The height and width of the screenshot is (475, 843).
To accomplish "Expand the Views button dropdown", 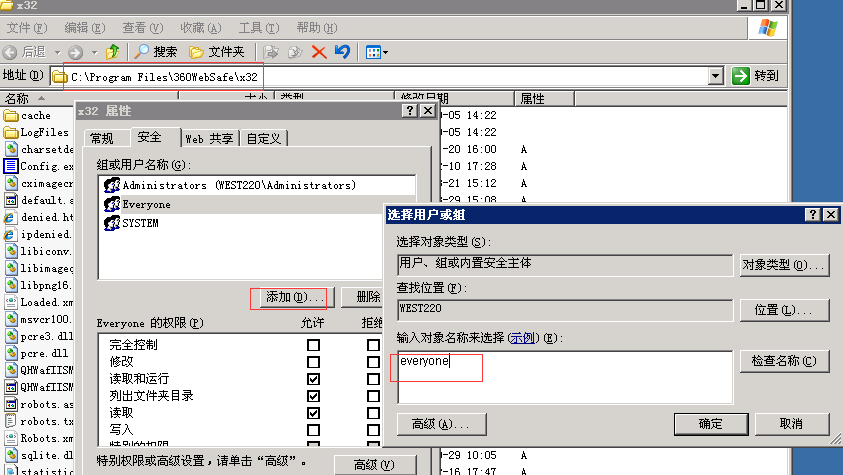I will 386,52.
